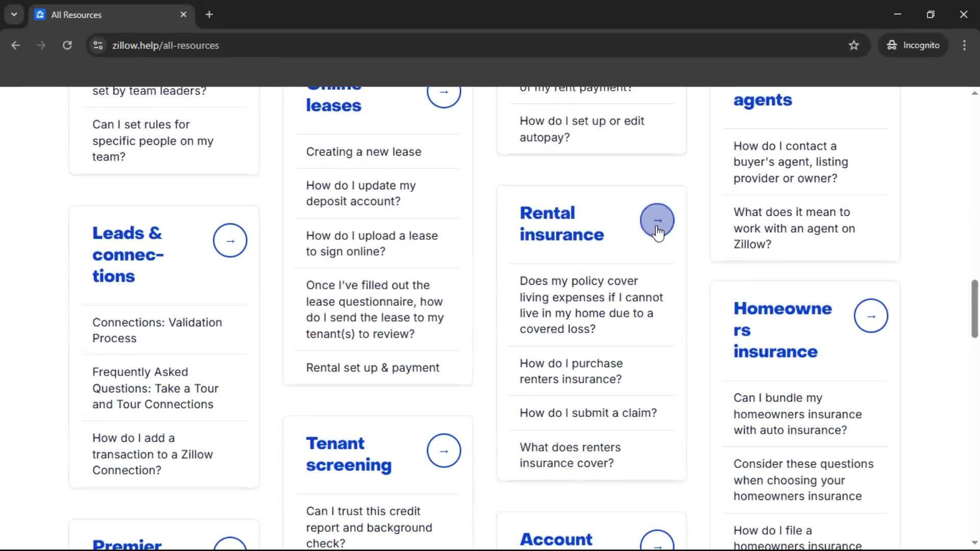This screenshot has width=980, height=551.
Task: View site information in the address bar
Action: pos(97,45)
